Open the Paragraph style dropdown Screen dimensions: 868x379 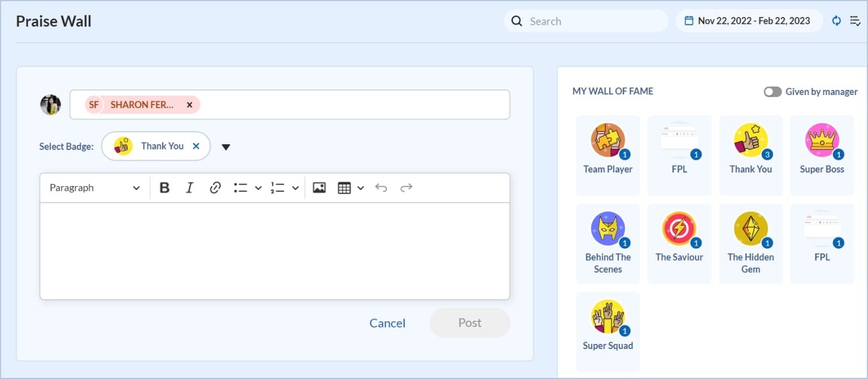tap(94, 188)
